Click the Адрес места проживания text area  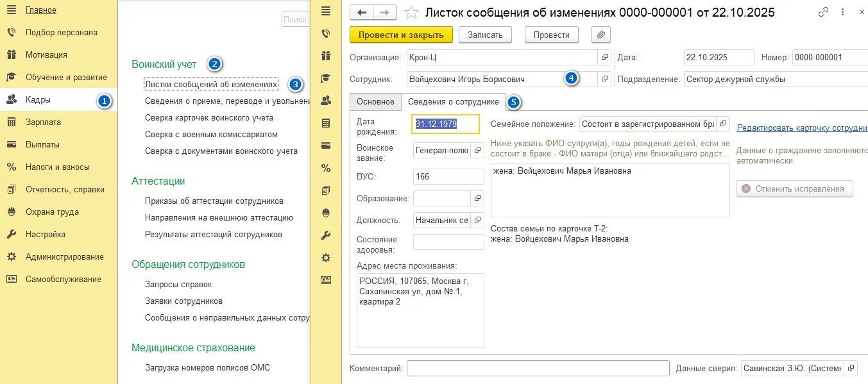[x=420, y=310]
